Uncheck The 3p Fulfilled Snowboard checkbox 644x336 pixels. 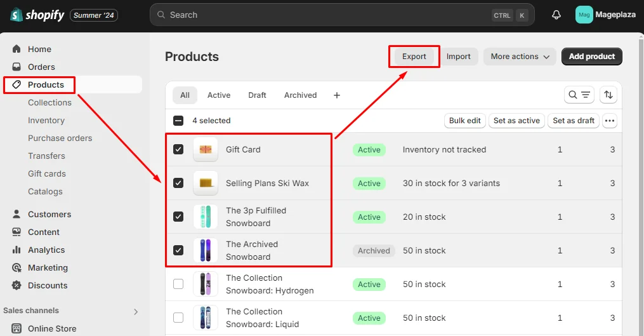[178, 217]
